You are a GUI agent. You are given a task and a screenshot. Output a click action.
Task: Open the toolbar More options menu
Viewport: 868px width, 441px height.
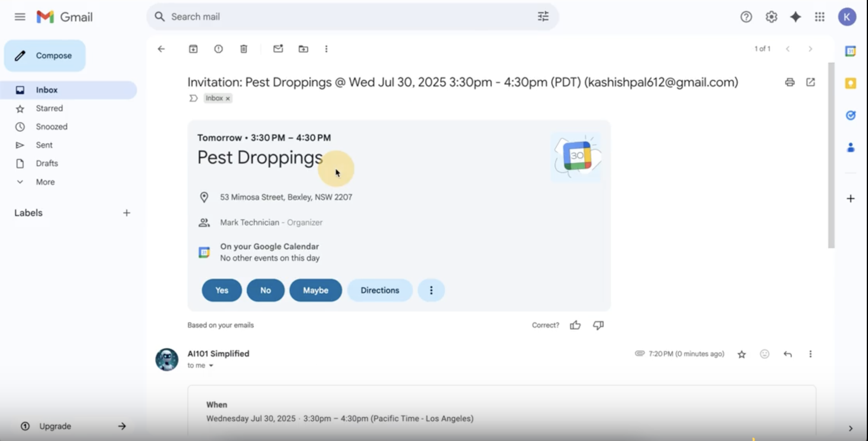(326, 49)
